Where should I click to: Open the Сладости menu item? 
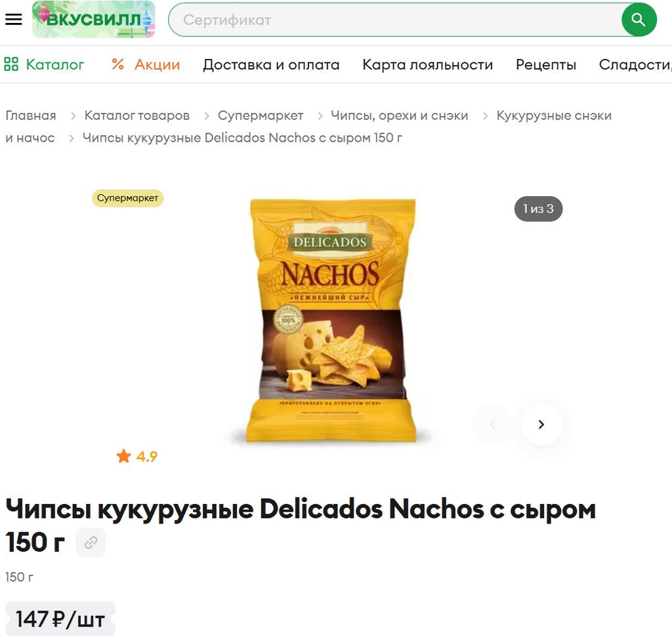(635, 64)
